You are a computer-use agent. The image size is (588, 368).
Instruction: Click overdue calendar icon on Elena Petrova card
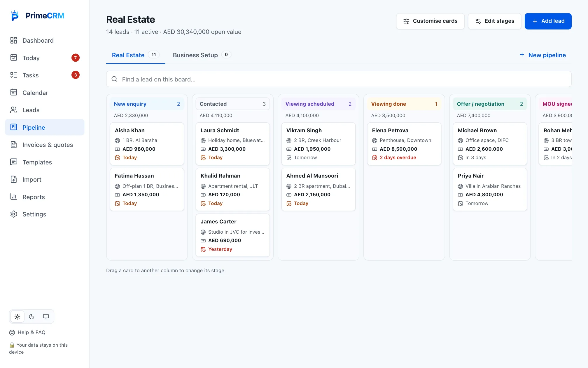[374, 158]
